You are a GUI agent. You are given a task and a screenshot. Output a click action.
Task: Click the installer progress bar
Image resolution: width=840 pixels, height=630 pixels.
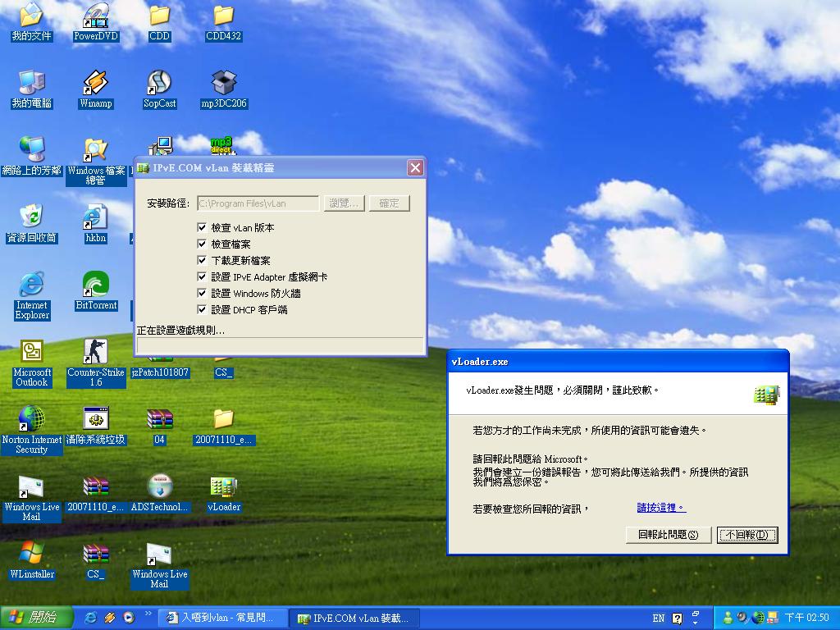pyautogui.click(x=280, y=345)
